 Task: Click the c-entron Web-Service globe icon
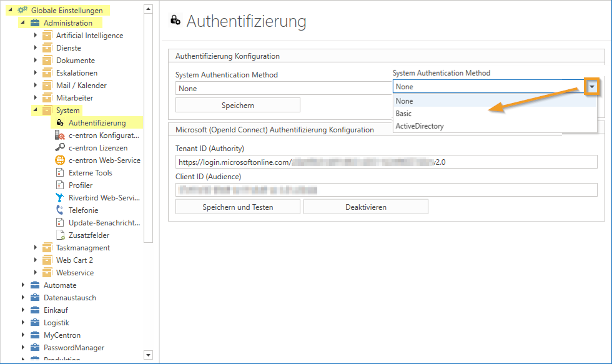(x=60, y=160)
